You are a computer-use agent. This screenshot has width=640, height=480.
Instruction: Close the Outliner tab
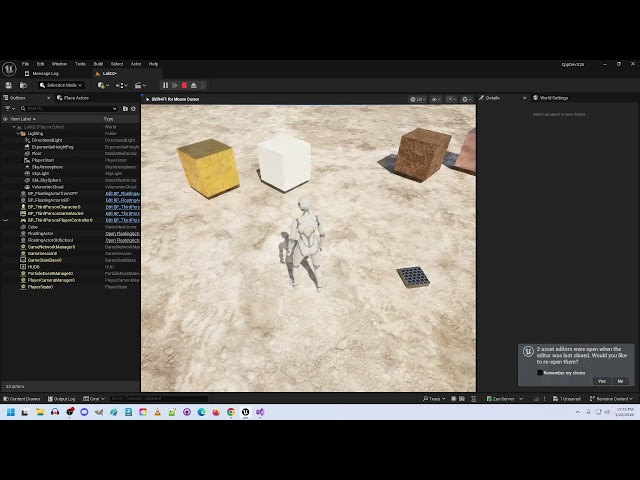(x=49, y=98)
